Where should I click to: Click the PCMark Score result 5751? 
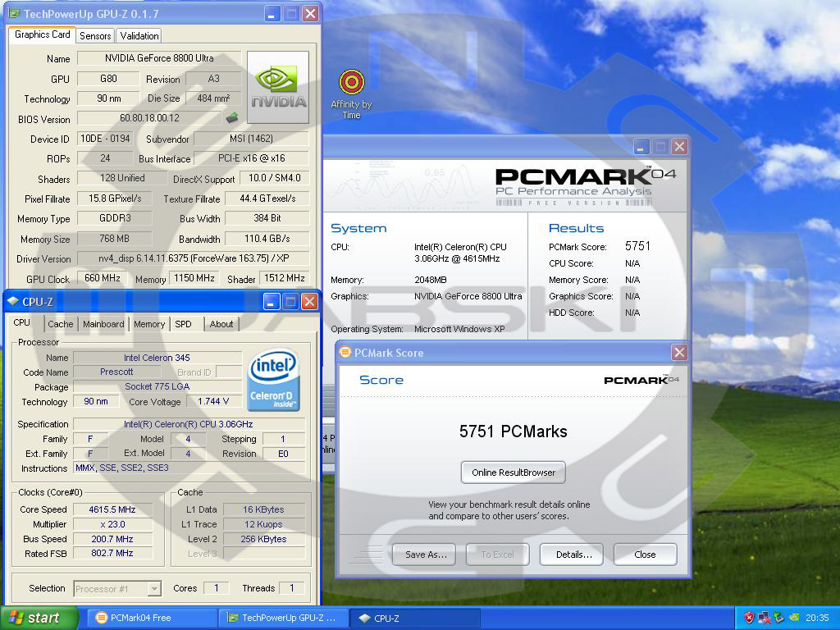pos(637,246)
